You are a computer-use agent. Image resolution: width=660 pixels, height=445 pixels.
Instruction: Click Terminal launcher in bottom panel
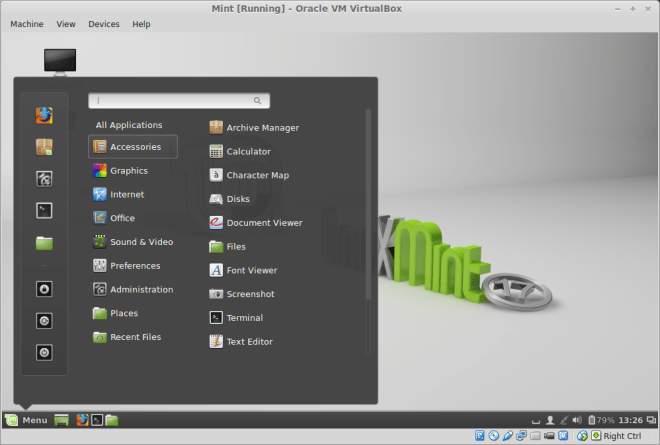97,420
